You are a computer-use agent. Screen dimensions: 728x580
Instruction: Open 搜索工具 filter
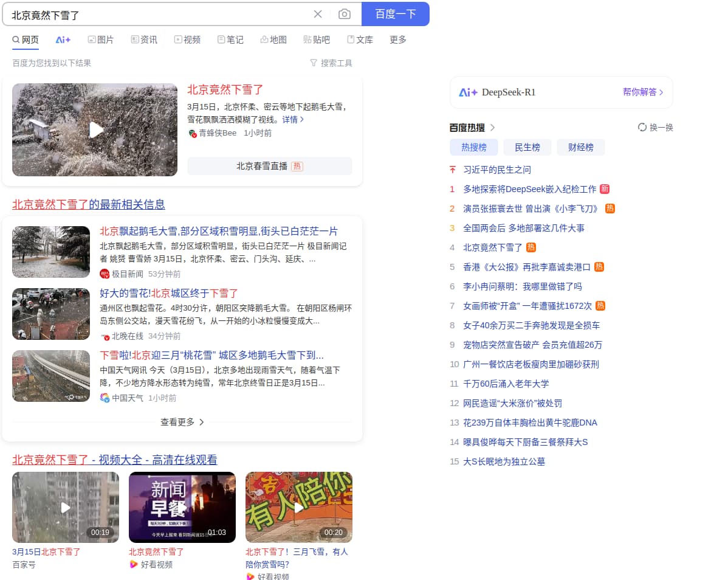(x=331, y=63)
